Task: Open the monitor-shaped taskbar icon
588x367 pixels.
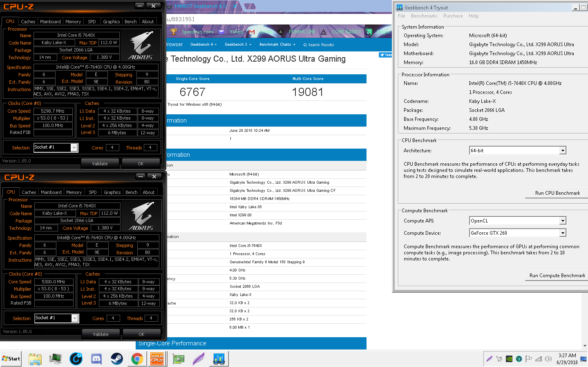Action: 56,359
